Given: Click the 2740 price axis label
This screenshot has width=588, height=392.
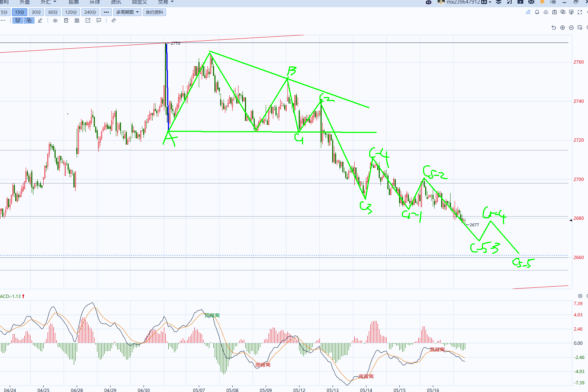Looking at the screenshot, I should [579, 101].
